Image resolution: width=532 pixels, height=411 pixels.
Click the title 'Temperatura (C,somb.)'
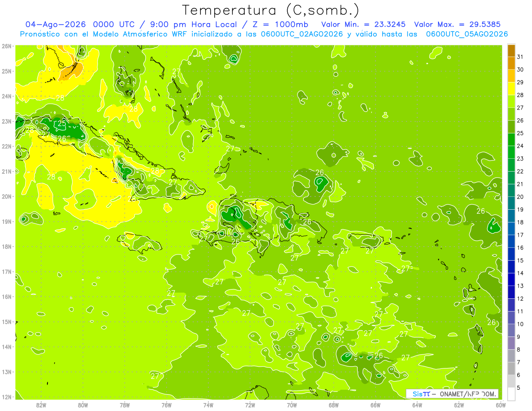pos(271,10)
